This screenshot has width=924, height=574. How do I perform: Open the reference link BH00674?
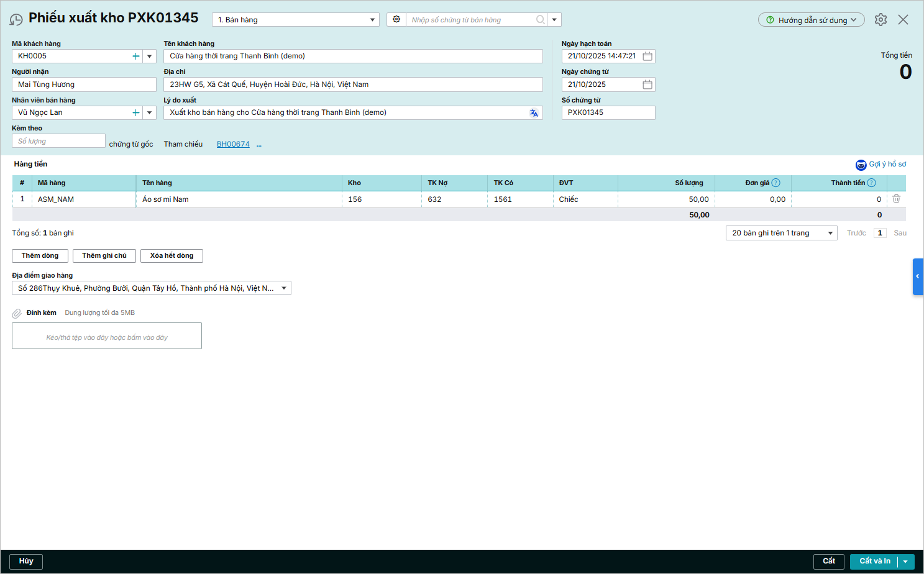point(233,144)
